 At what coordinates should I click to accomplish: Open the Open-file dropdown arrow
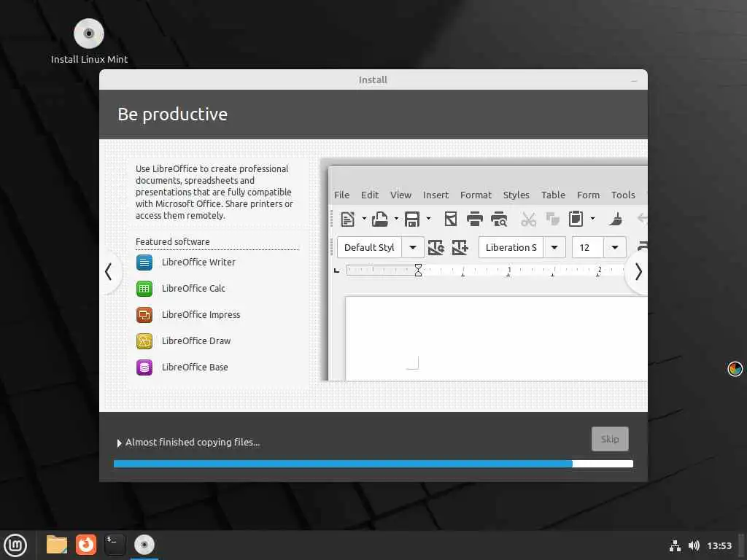tap(396, 219)
